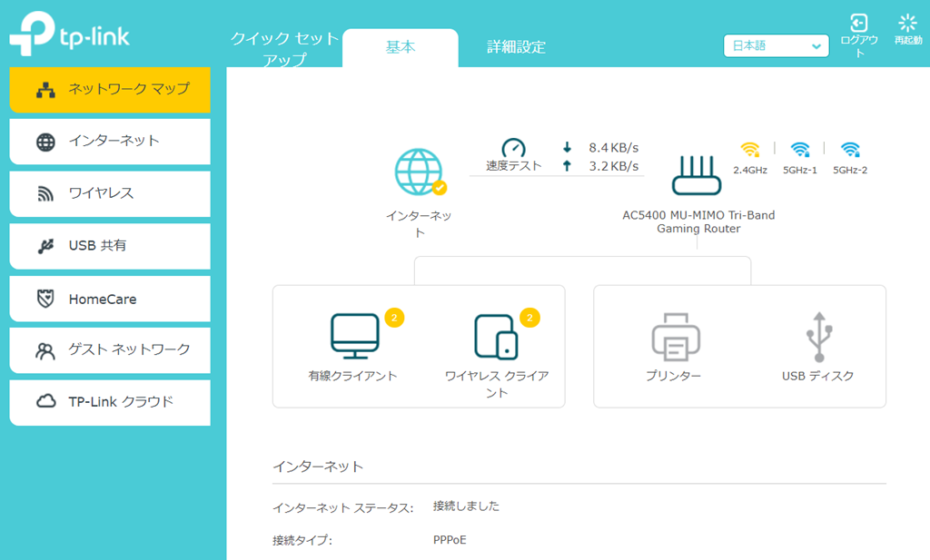
Task: Click the wireless signal icon in sidebar
Action: [x=45, y=194]
